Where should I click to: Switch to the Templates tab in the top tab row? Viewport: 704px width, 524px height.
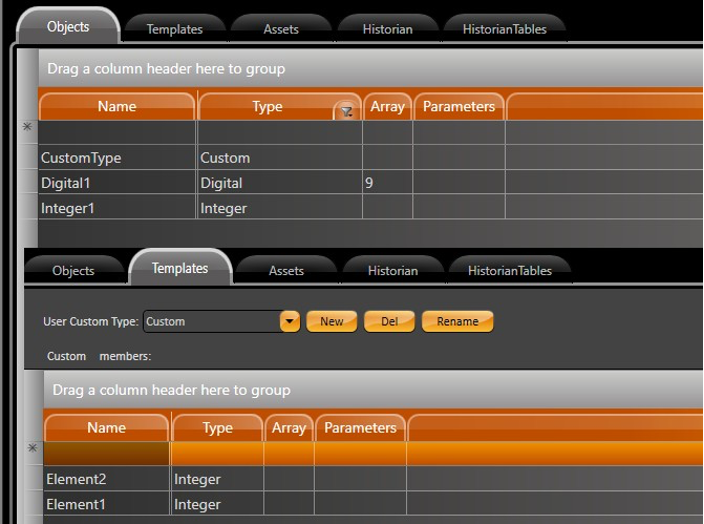[x=174, y=29]
